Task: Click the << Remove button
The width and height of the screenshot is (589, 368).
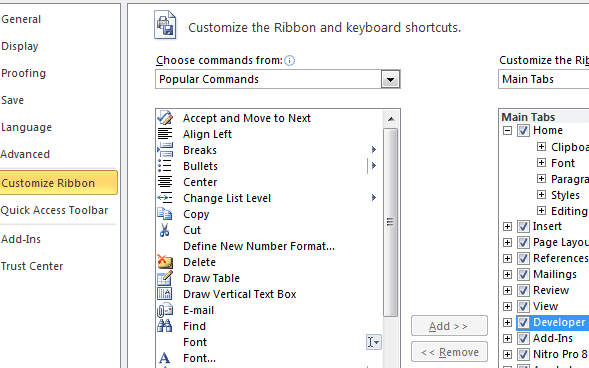Action: pyautogui.click(x=449, y=352)
